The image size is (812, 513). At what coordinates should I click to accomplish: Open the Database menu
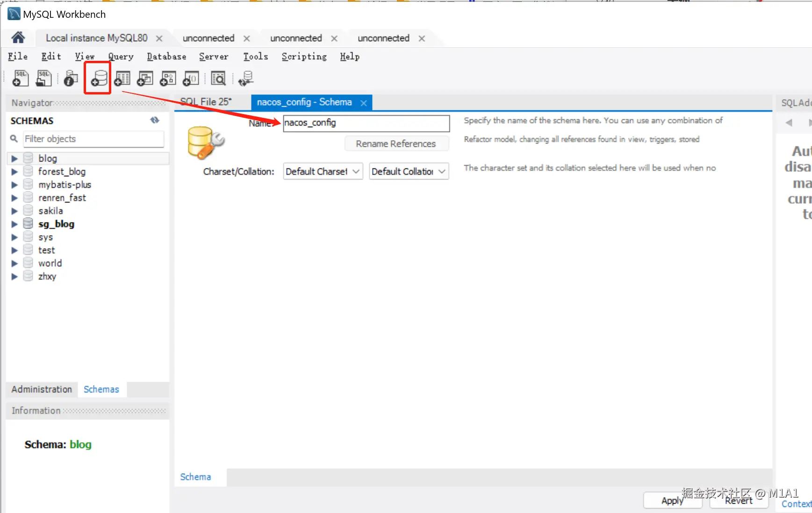pyautogui.click(x=166, y=57)
